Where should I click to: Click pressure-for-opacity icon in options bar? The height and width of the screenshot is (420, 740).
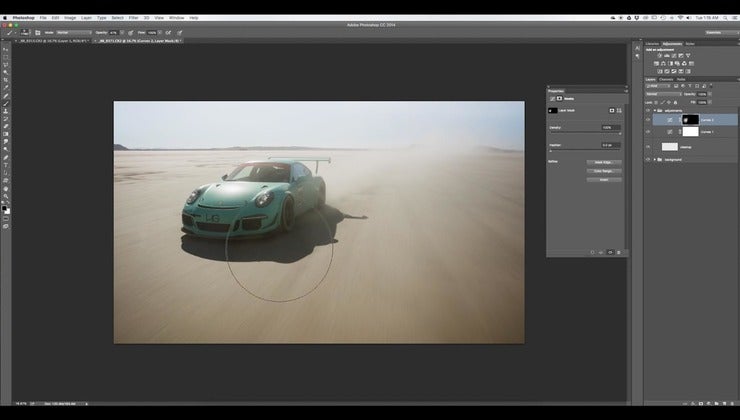(131, 33)
